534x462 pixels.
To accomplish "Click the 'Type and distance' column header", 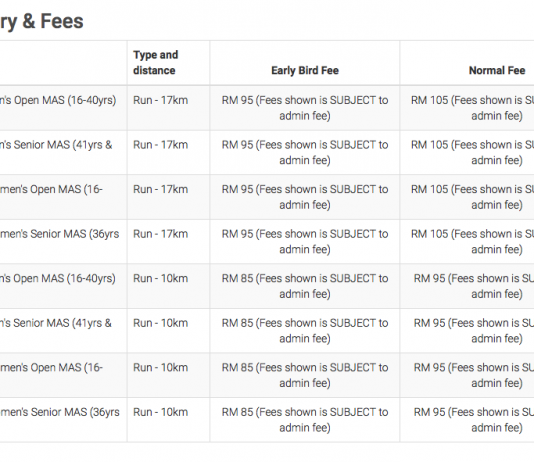I will [x=156, y=63].
